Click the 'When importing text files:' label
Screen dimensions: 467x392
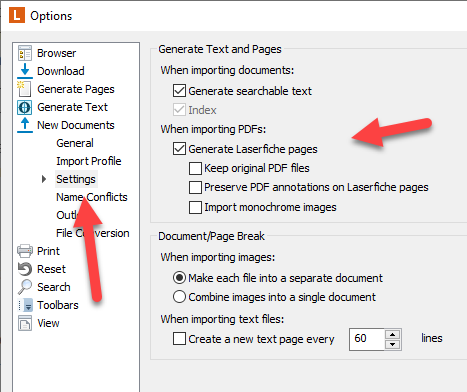tap(222, 319)
